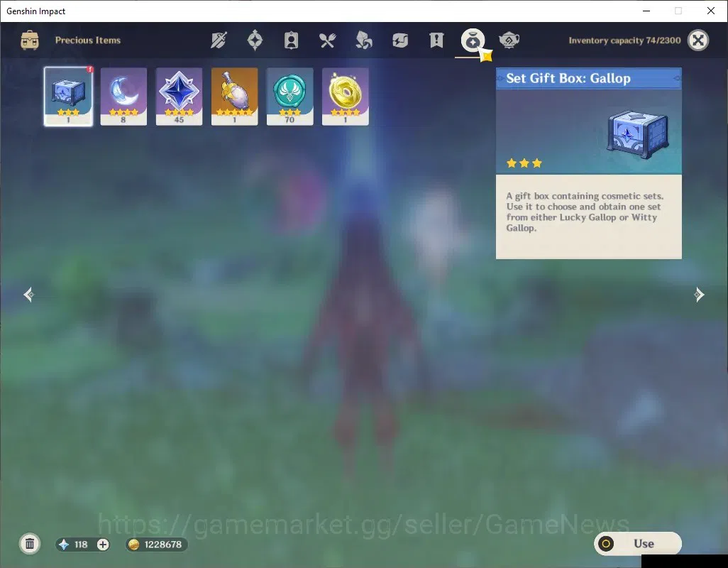Select the Set Gift Box: Gallop item

coord(68,96)
